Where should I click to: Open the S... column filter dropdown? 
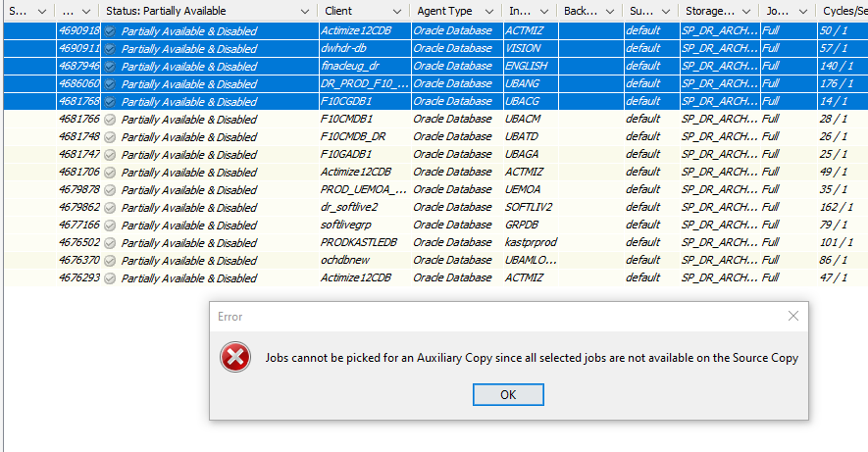tap(41, 11)
